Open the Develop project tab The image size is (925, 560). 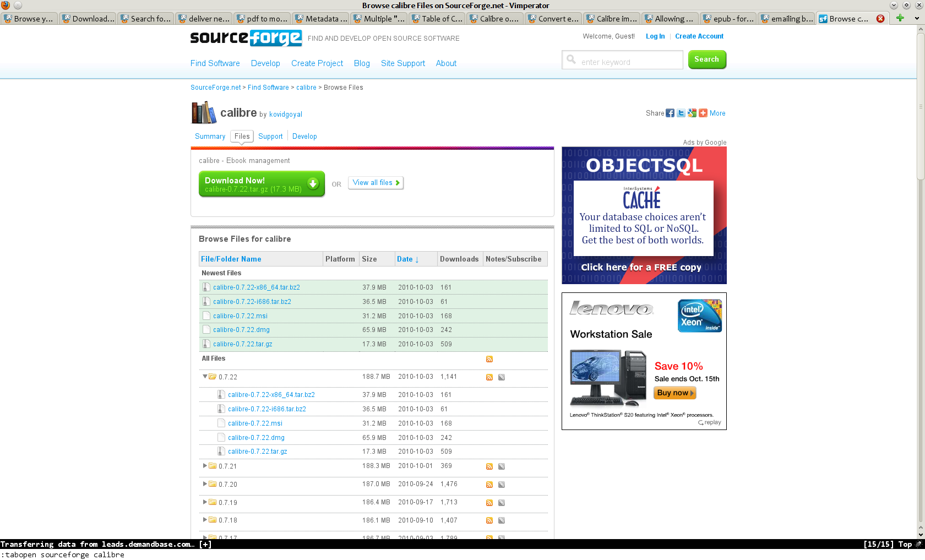pos(304,137)
